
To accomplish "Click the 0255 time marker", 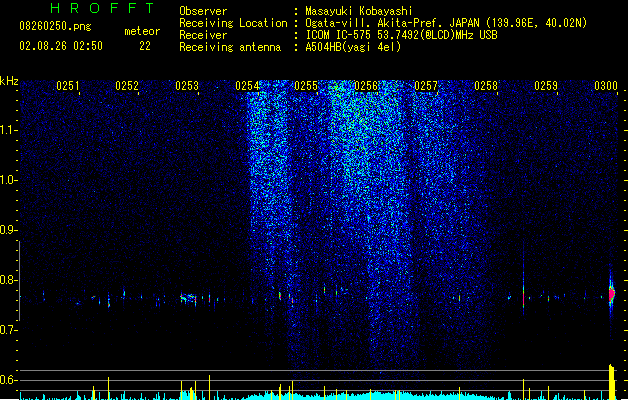I will pyautogui.click(x=306, y=86).
